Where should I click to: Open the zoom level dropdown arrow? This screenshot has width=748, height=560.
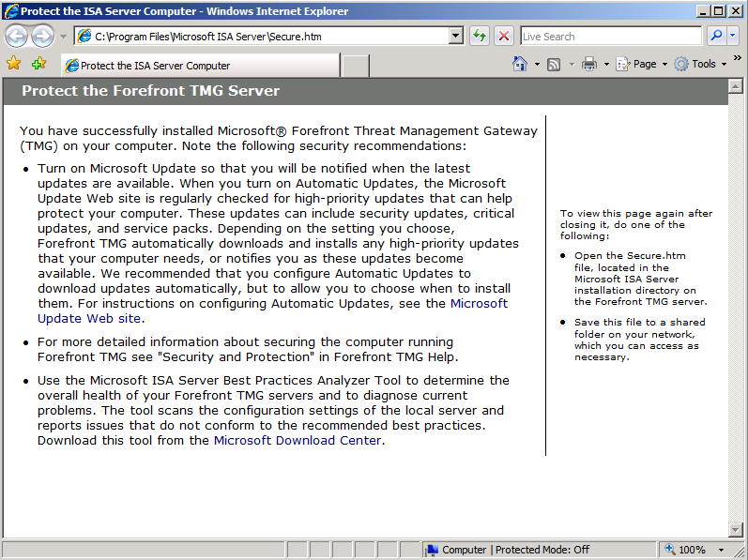pyautogui.click(x=721, y=550)
